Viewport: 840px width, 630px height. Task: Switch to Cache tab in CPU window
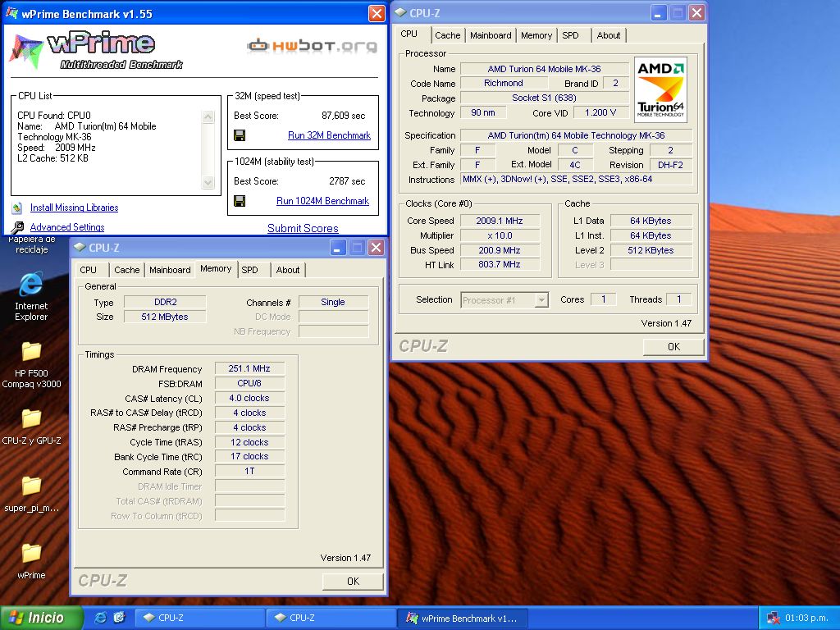click(447, 35)
